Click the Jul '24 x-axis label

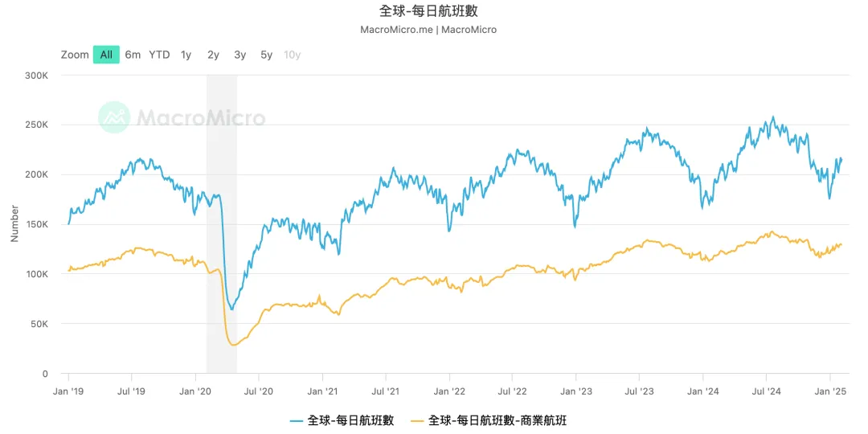pyautogui.click(x=766, y=391)
